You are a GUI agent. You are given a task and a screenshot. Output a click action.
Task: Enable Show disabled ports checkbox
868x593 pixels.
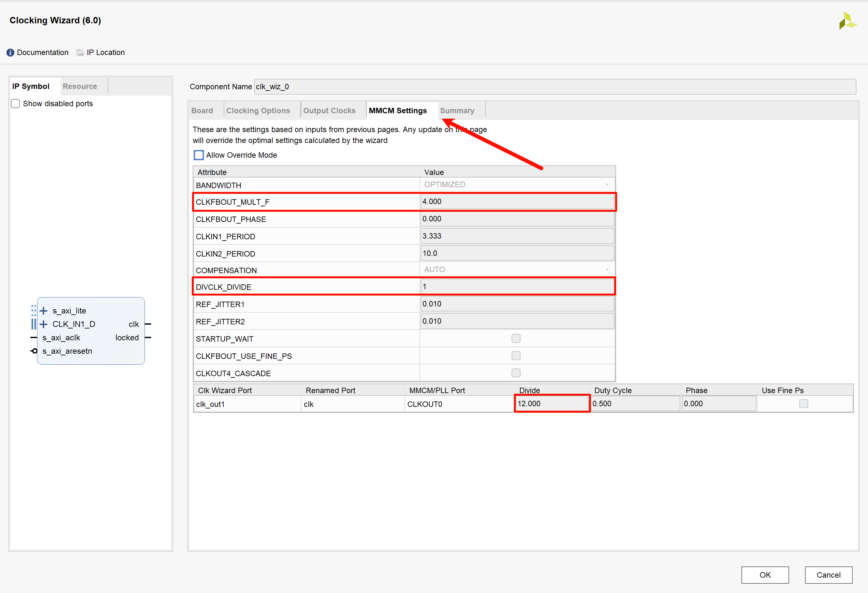(15, 104)
